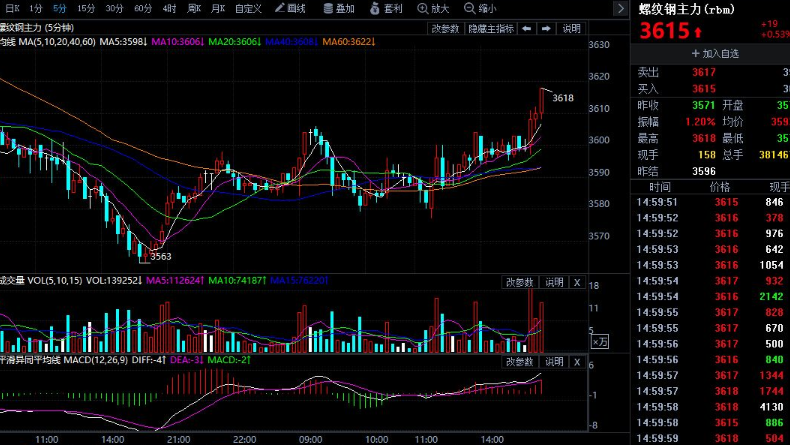Click the 时间 column header in tick list

click(x=660, y=187)
